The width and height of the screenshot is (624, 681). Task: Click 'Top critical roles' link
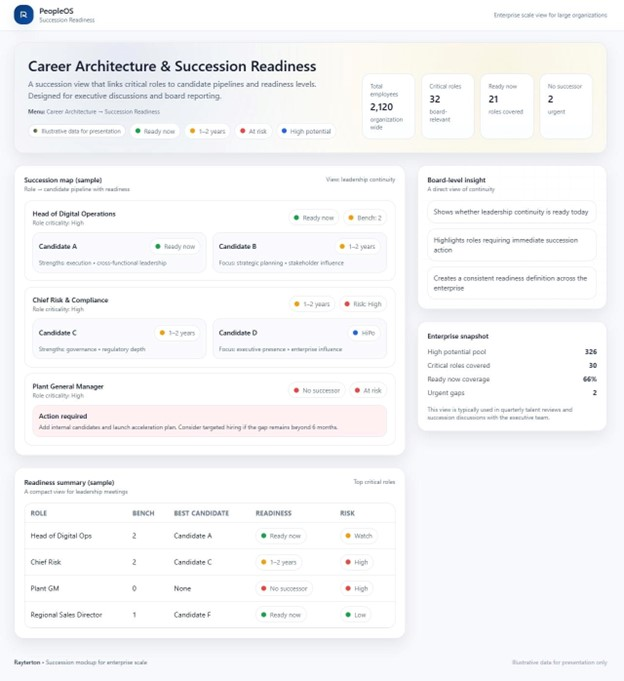[x=374, y=482]
